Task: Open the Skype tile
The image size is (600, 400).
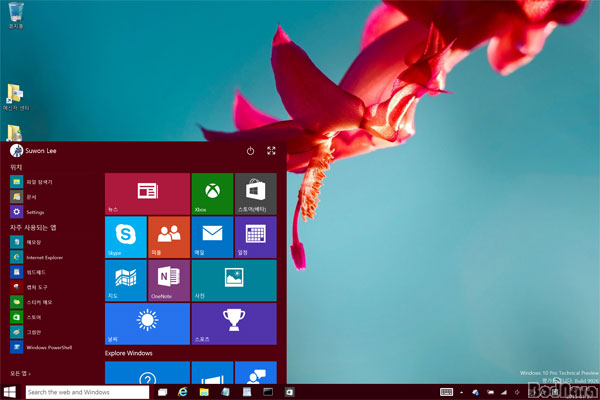Action: tap(126, 237)
